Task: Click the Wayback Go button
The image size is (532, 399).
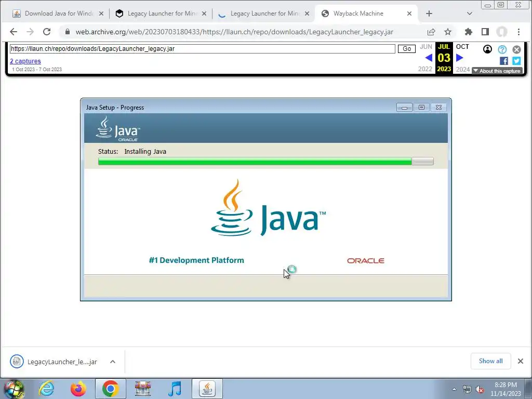Action: tap(407, 49)
